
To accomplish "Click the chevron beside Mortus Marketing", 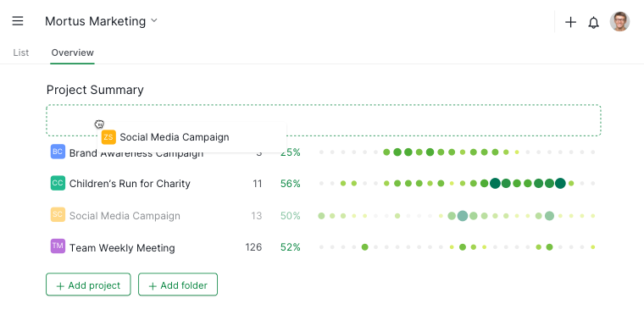I will [154, 20].
